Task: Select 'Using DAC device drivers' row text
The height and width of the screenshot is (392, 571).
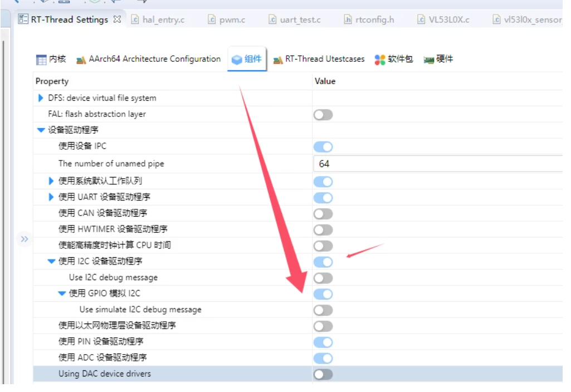Action: pos(105,374)
